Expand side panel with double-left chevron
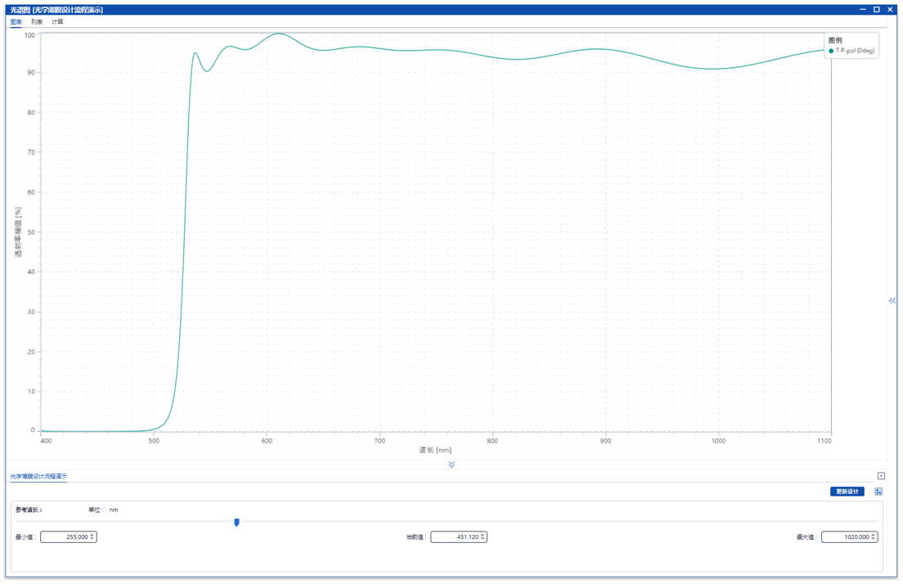 pos(892,301)
